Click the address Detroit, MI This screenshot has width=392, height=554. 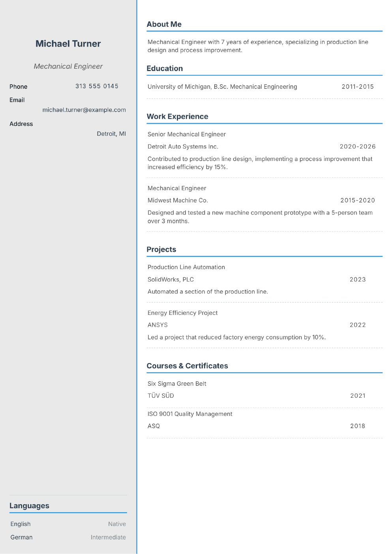(x=111, y=134)
